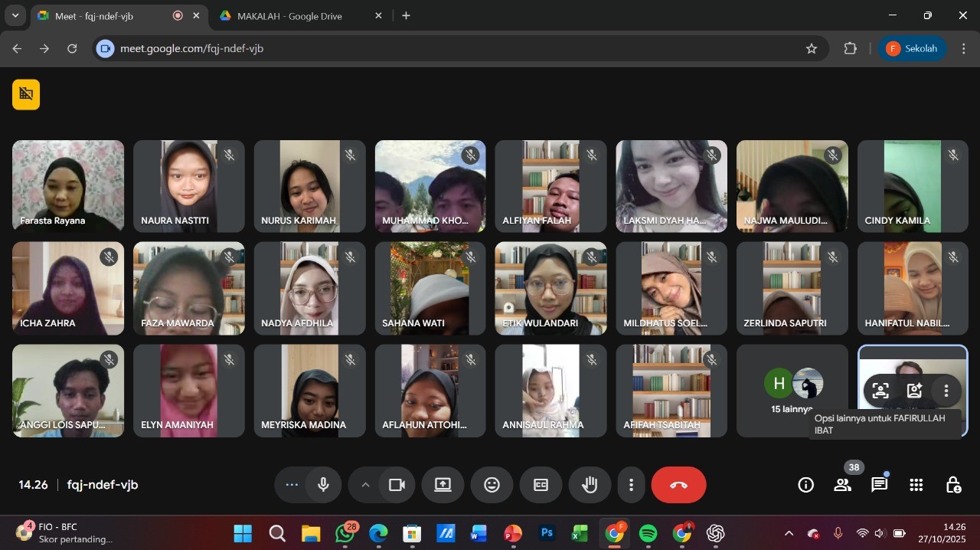Mute the microphone

[324, 485]
